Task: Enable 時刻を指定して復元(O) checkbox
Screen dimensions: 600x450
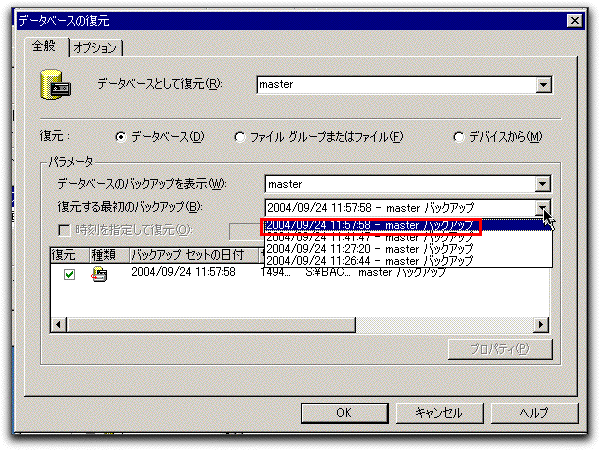Action: tap(64, 230)
